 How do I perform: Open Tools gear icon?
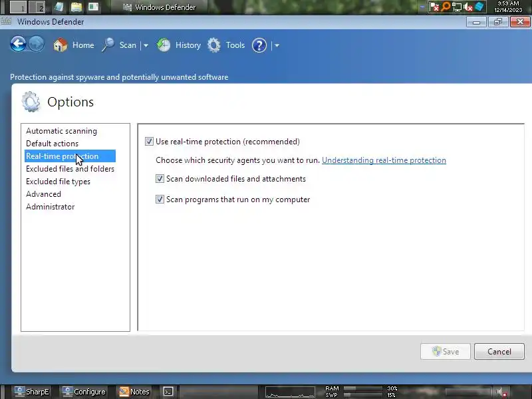214,45
